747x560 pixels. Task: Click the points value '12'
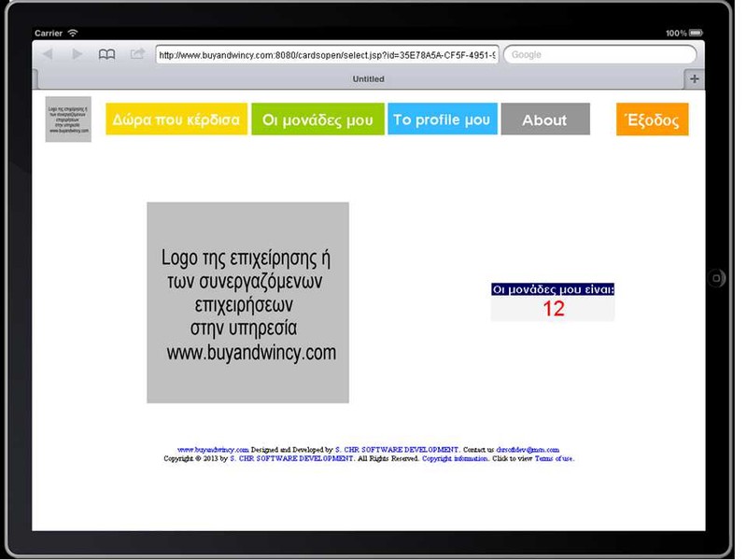554,309
